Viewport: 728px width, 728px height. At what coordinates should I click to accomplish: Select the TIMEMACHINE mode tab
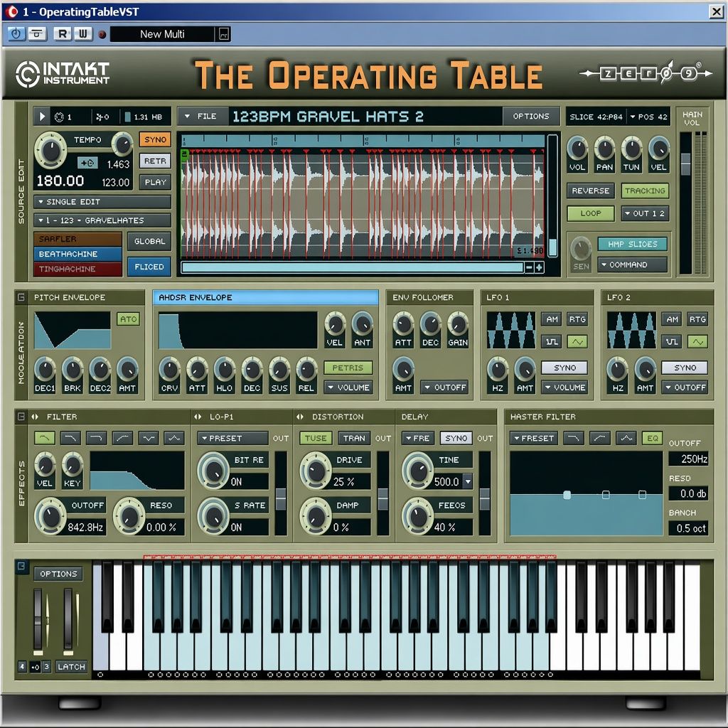[x=77, y=269]
